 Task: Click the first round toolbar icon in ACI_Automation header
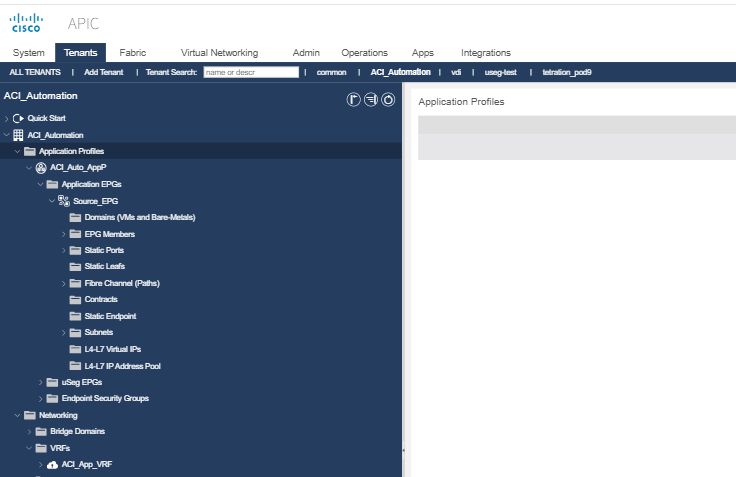[x=353, y=100]
